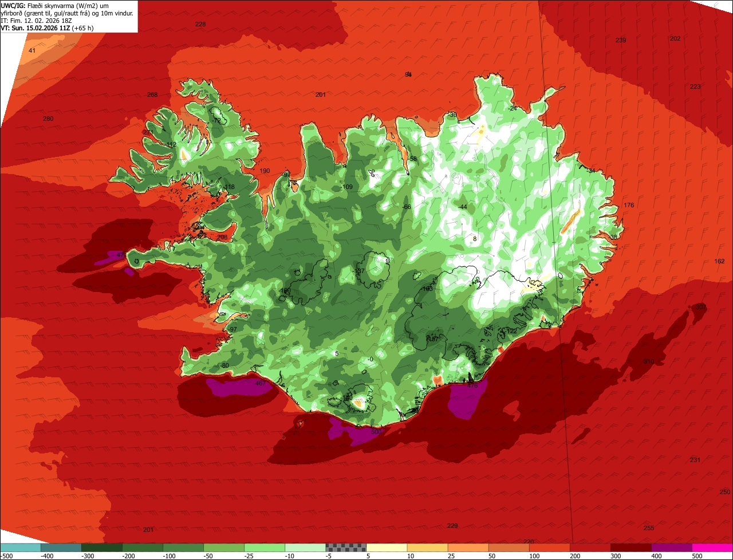Click the map value 41

point(32,51)
